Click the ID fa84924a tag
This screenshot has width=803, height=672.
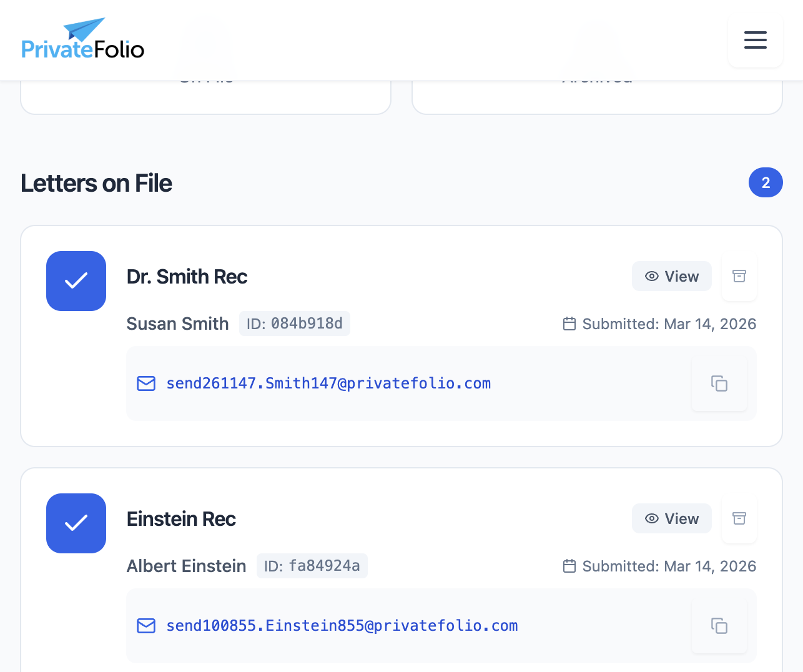coord(312,566)
